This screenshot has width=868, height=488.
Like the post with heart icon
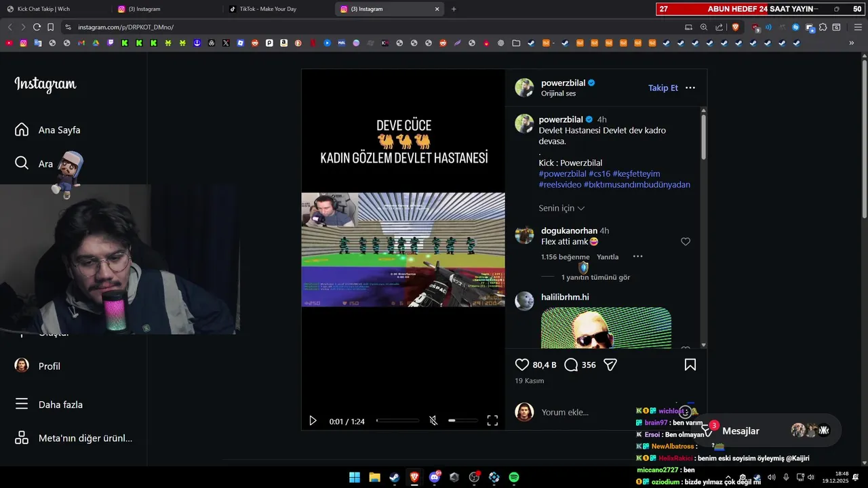[x=521, y=365]
